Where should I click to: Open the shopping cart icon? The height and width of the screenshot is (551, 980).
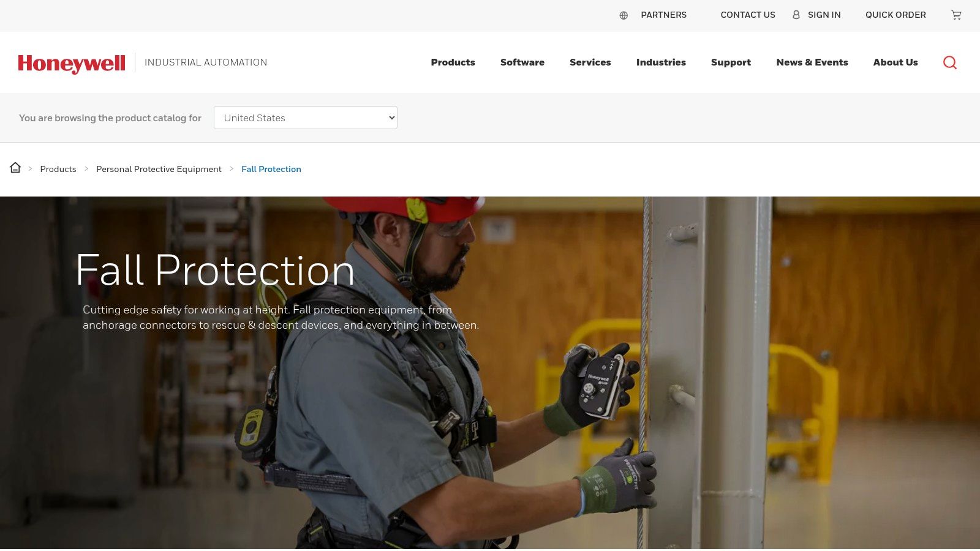[x=956, y=15]
